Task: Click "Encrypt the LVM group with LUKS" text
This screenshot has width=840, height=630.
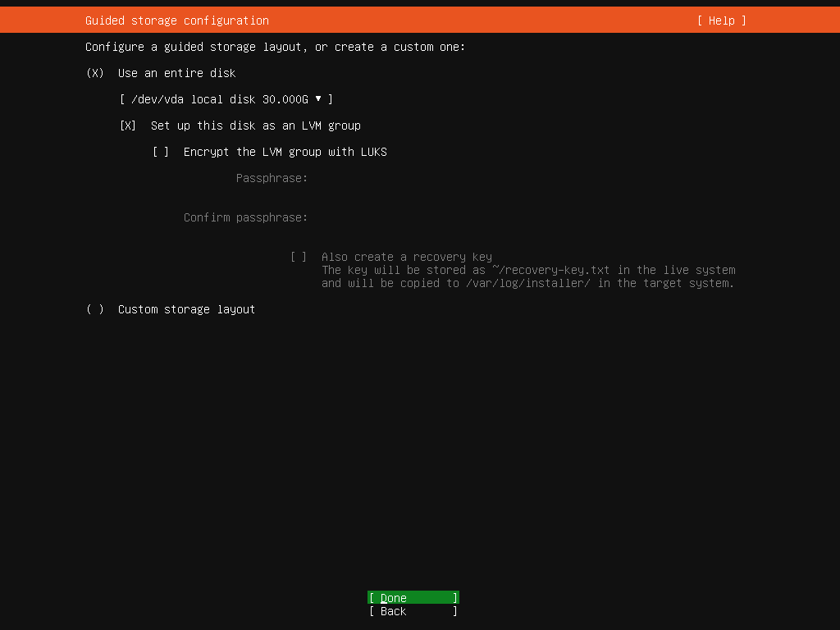Action: point(285,152)
